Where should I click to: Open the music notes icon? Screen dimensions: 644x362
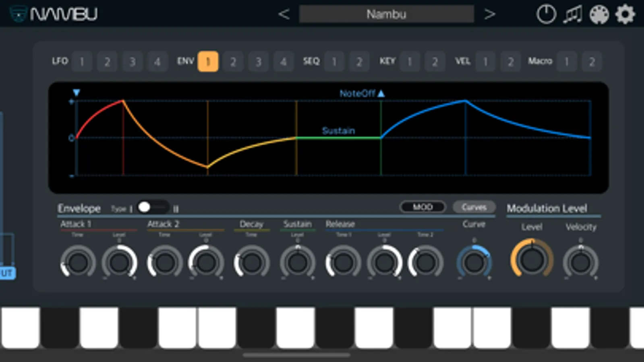click(x=573, y=14)
